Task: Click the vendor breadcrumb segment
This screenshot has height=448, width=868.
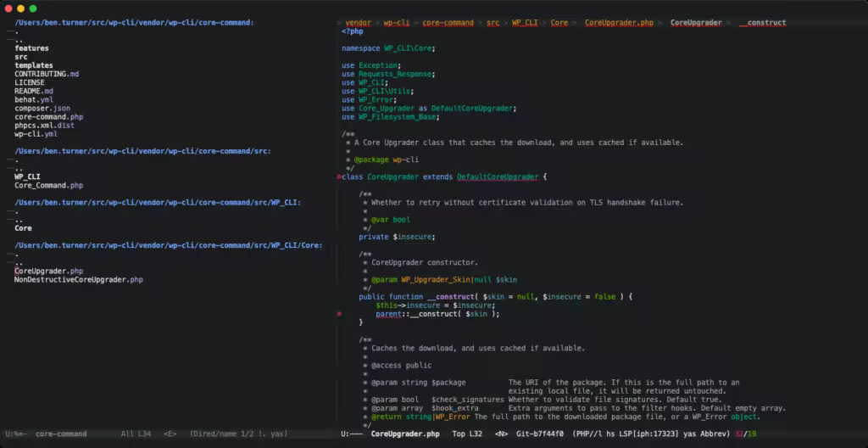Action: point(359,23)
